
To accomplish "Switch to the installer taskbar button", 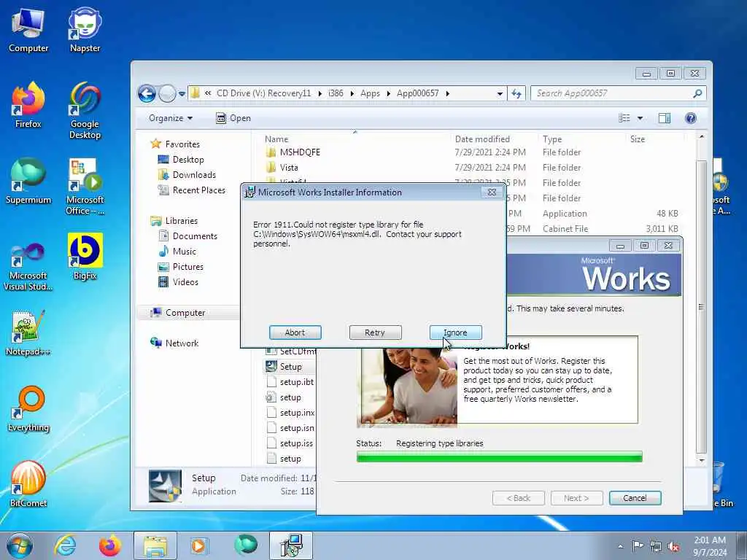I will pyautogui.click(x=291, y=545).
